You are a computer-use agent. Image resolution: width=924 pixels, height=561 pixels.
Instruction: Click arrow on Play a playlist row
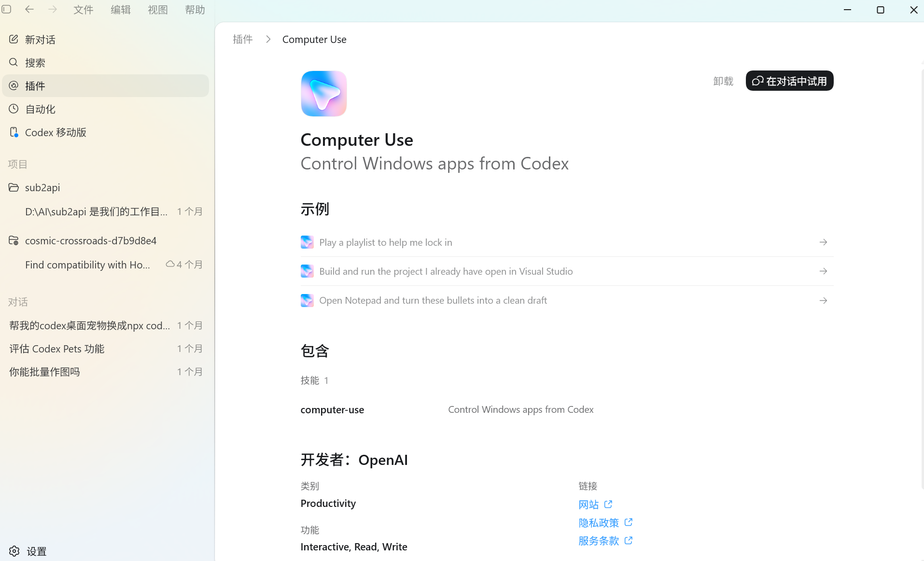[823, 242]
